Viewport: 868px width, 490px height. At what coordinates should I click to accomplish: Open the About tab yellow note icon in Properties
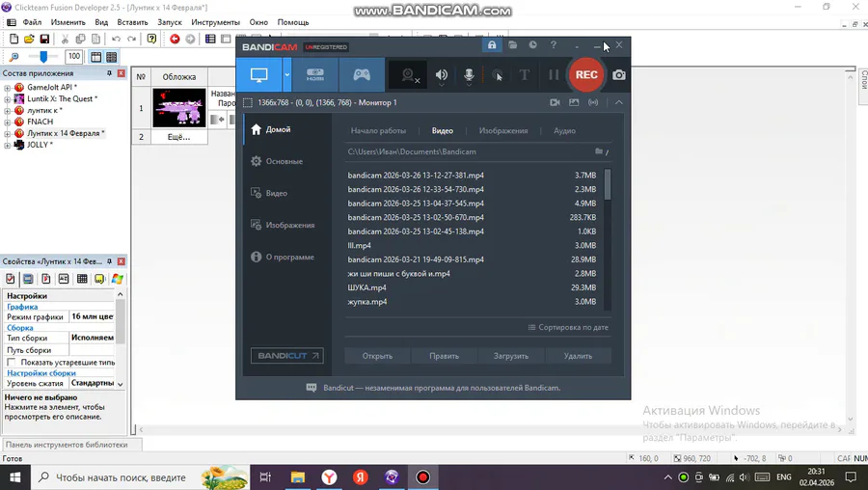tap(99, 279)
